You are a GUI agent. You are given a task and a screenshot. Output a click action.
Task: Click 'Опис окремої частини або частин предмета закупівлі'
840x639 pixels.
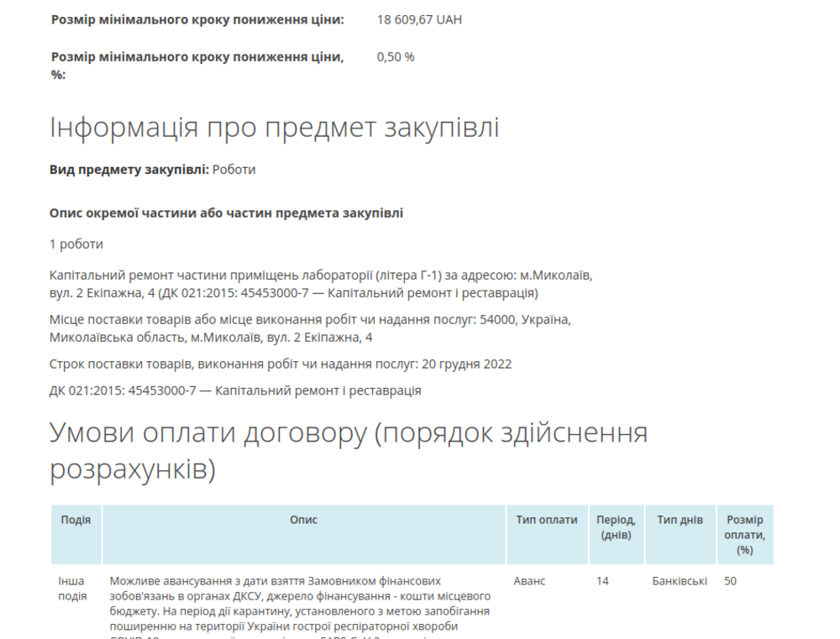(226, 213)
